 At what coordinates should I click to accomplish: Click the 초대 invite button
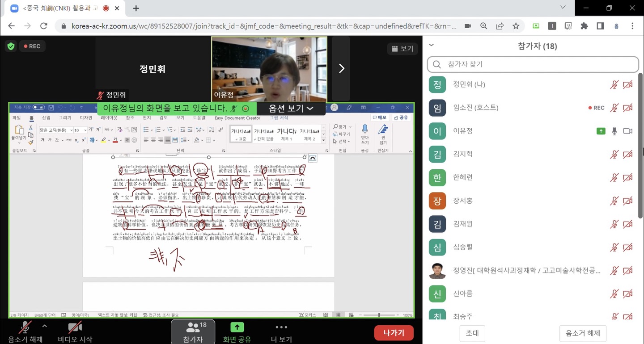click(472, 333)
